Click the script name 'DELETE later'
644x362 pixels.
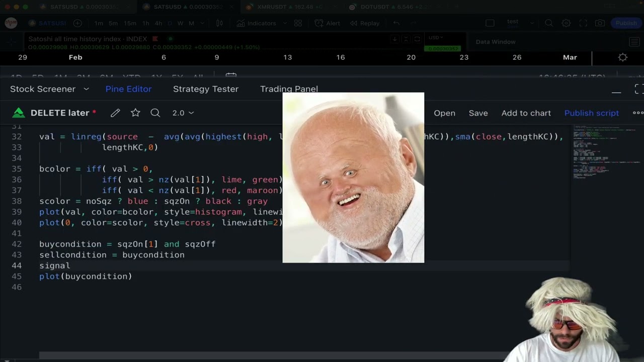(60, 113)
